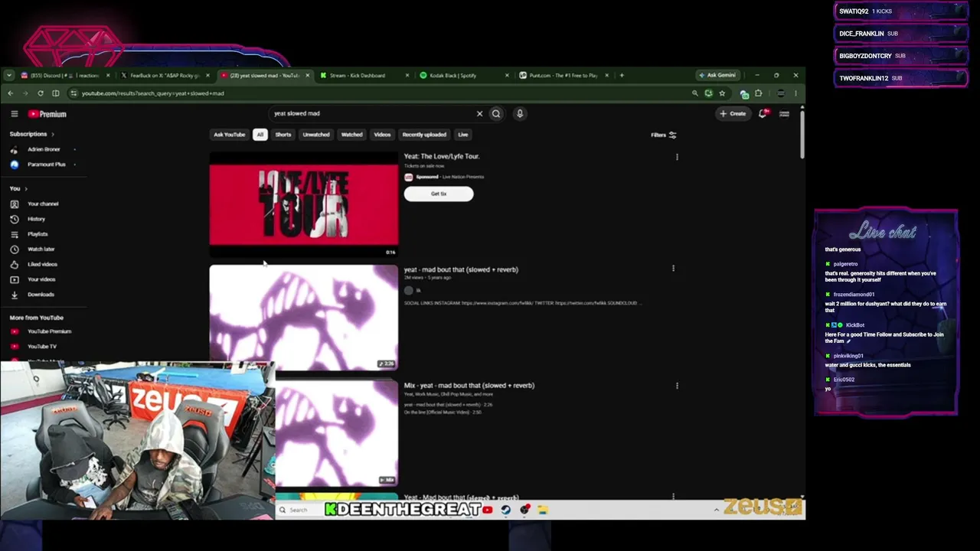This screenshot has width=980, height=551.
Task: Switch to the FearBuck on X browser tab
Action: tap(165, 76)
